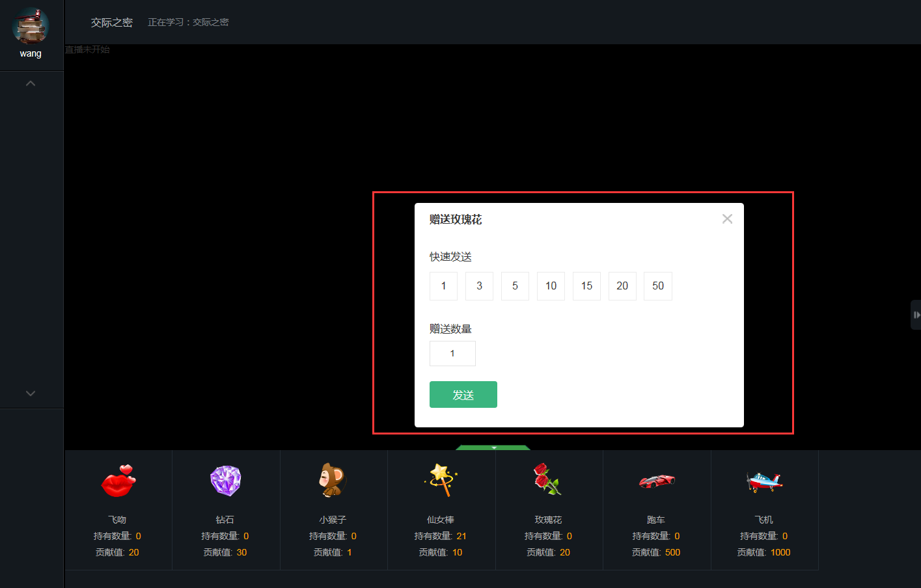
Task: Select the 钻石 (diamond) gift icon
Action: [x=226, y=480]
